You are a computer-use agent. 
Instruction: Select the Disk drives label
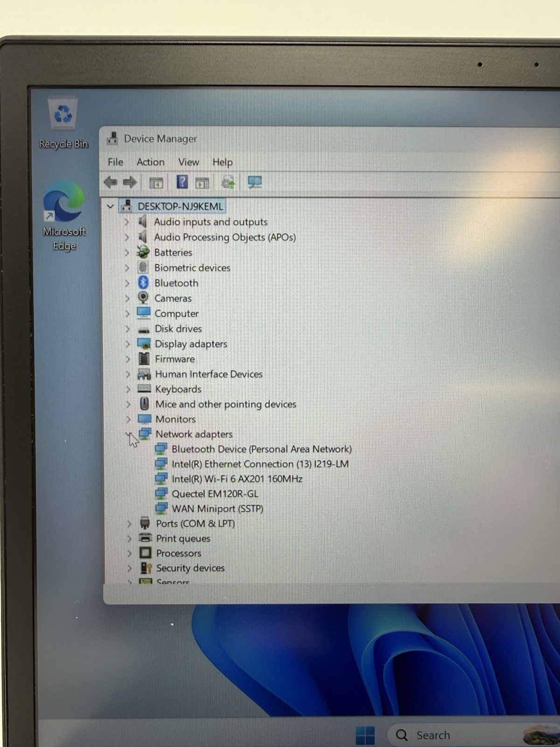point(178,329)
